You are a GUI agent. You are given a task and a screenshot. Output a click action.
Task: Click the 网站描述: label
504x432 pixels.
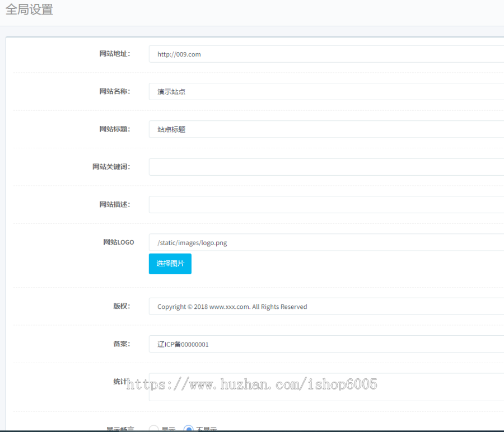(114, 204)
